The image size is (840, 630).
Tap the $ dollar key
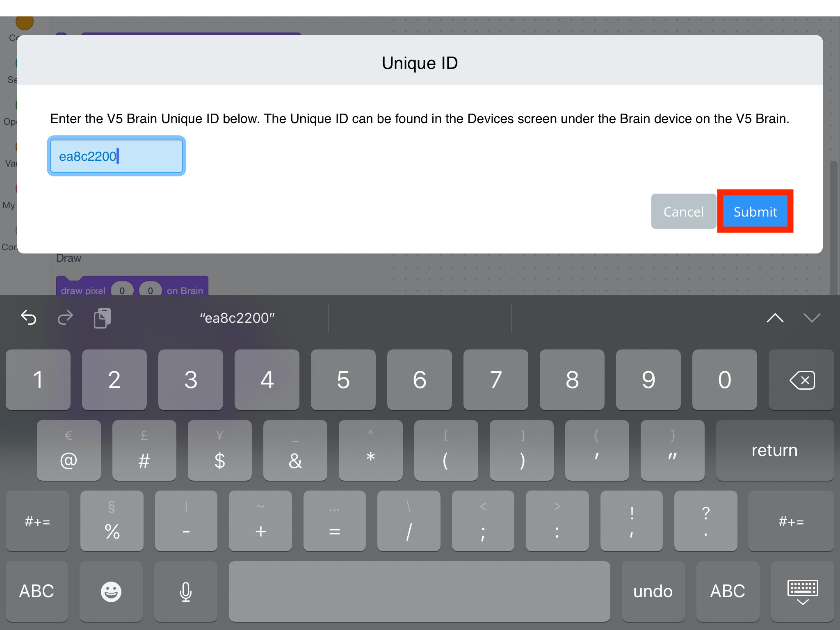click(x=220, y=450)
